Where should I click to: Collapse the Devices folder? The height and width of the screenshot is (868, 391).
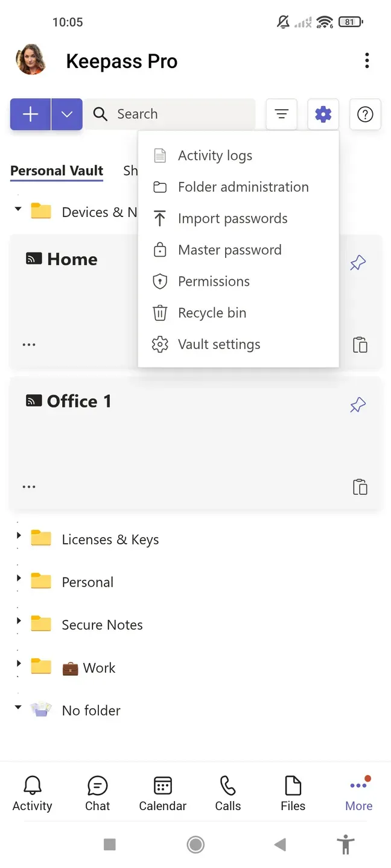17,211
